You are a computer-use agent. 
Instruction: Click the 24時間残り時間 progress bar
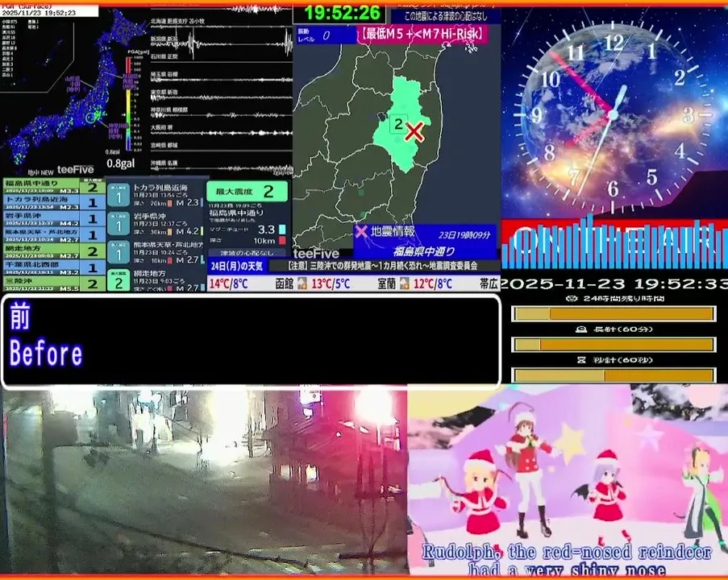click(x=614, y=314)
